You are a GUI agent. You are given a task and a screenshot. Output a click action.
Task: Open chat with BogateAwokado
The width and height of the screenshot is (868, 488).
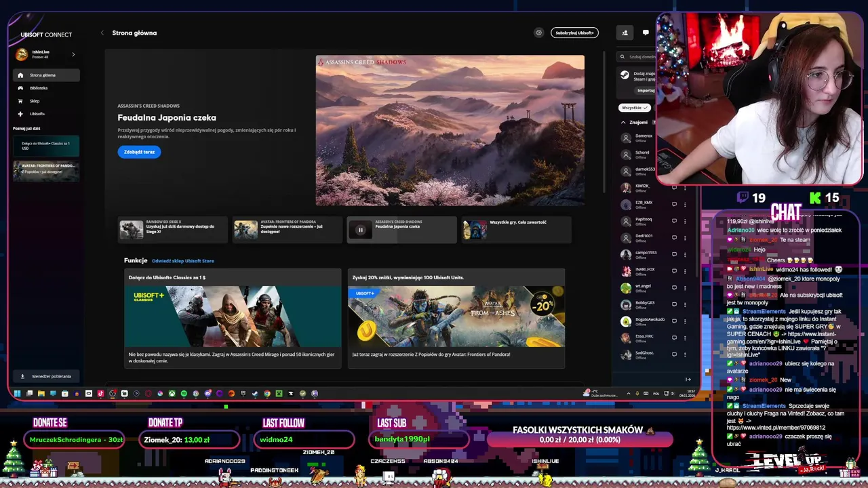pyautogui.click(x=674, y=321)
